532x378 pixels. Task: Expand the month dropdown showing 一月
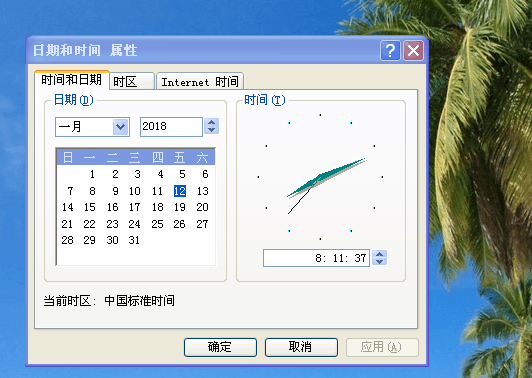click(121, 127)
